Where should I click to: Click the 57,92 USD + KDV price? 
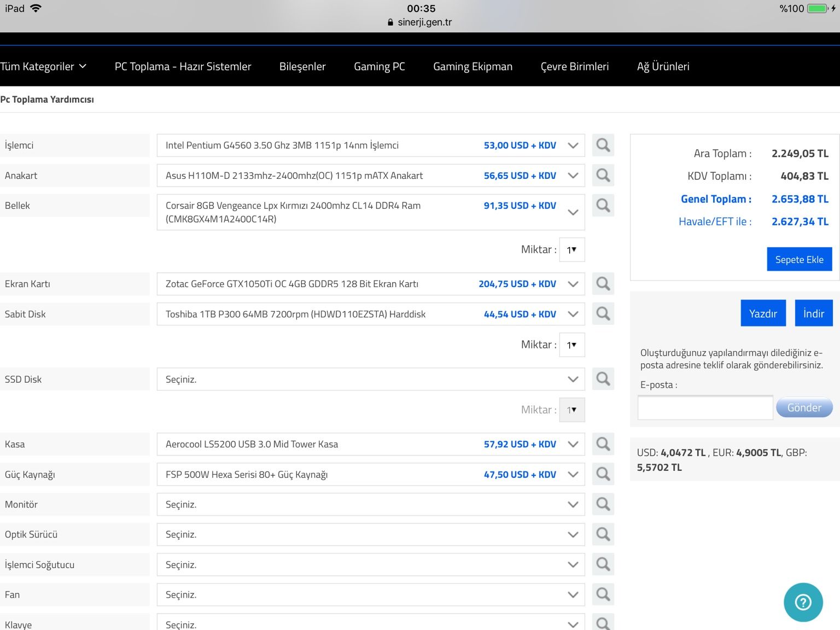coord(520,444)
